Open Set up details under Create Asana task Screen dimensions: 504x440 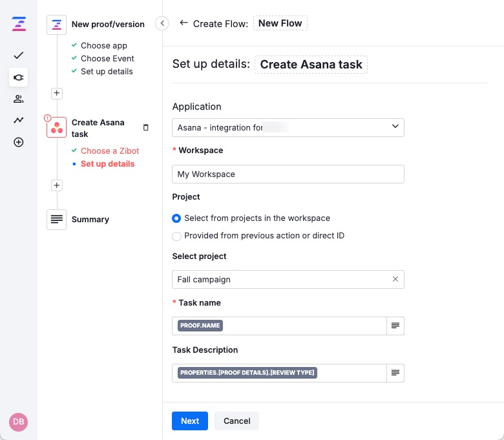(x=108, y=164)
